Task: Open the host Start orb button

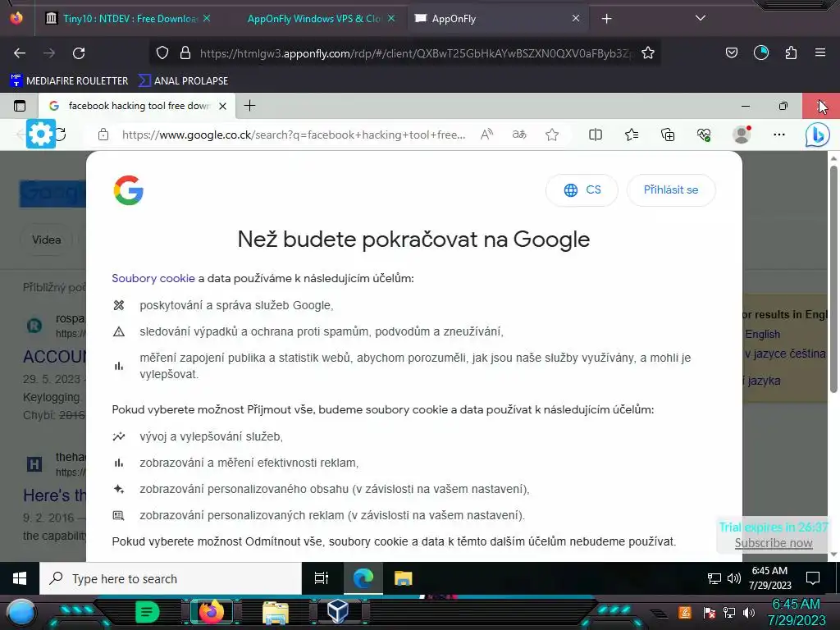Action: point(21,613)
